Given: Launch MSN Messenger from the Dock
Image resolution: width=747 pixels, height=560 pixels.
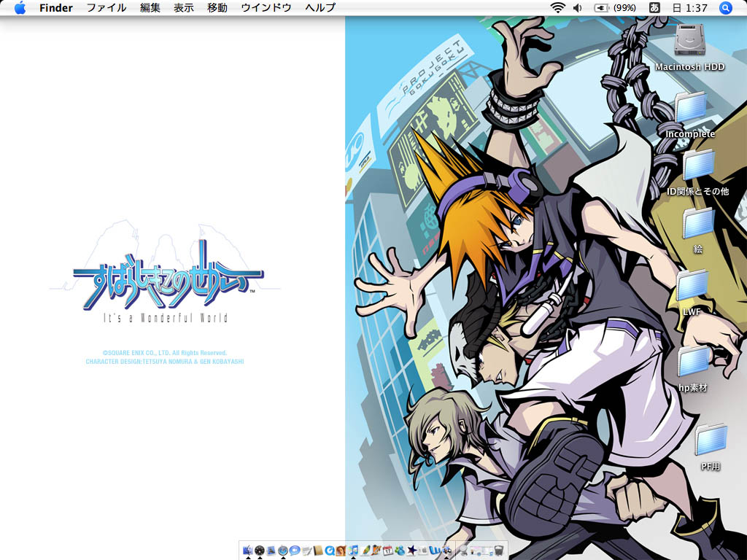Looking at the screenshot, I should click(x=399, y=551).
